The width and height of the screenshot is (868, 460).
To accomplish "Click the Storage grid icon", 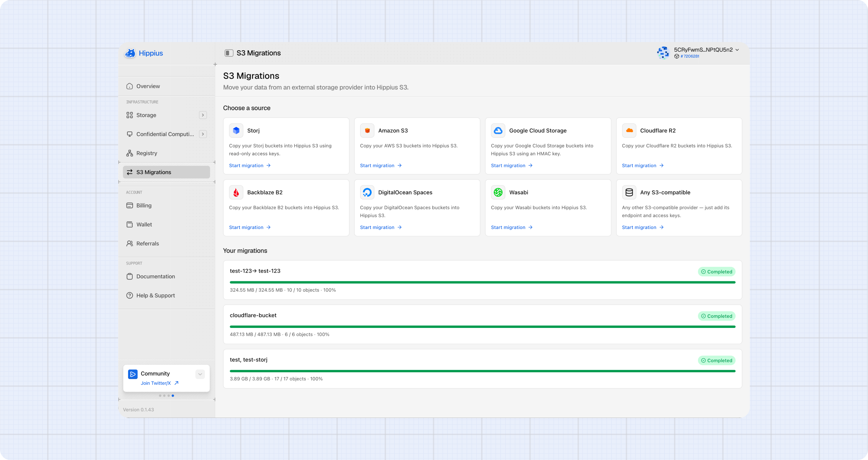I will click(129, 115).
